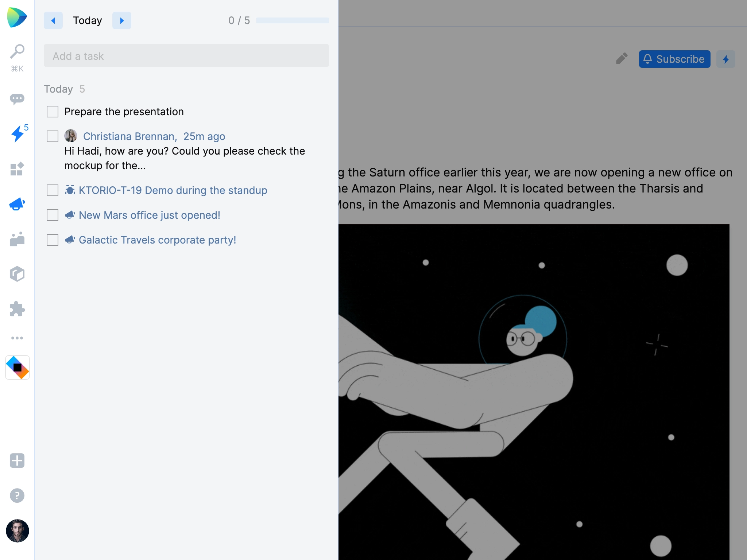This screenshot has width=747, height=560.
Task: Go to previous day with left arrow
Action: tap(53, 20)
